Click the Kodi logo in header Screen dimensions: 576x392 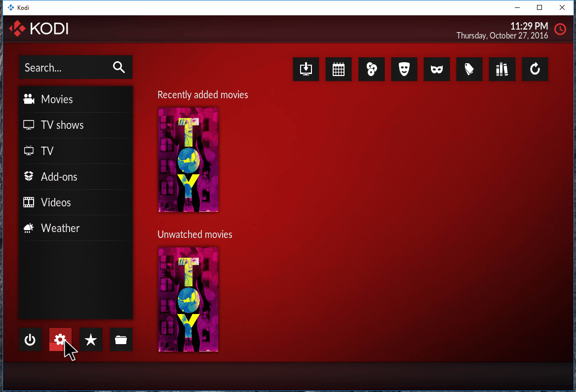click(38, 29)
